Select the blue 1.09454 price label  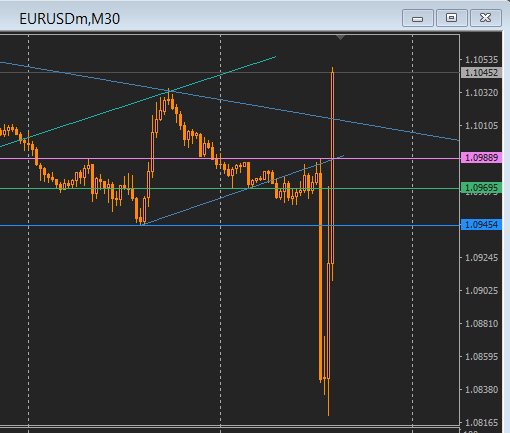[481, 225]
